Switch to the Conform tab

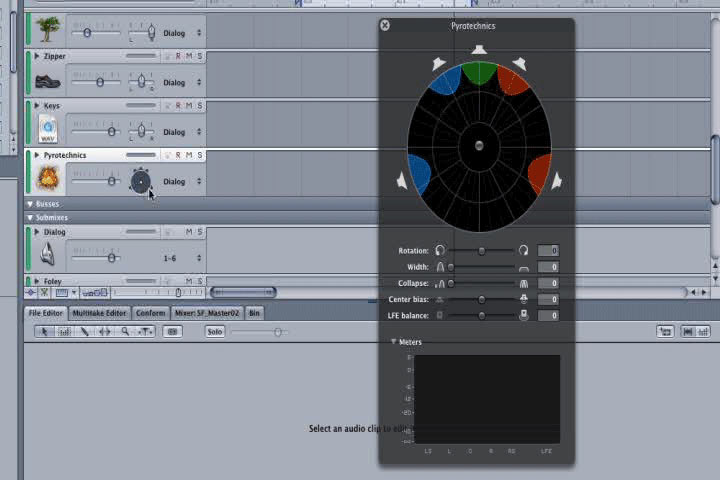151,313
